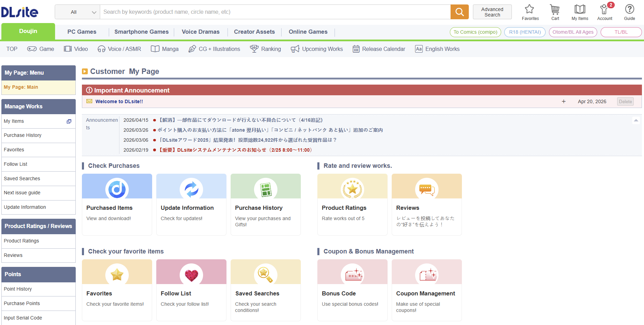Open Favorites star icon in header
This screenshot has height=325, width=644.
coord(530,12)
